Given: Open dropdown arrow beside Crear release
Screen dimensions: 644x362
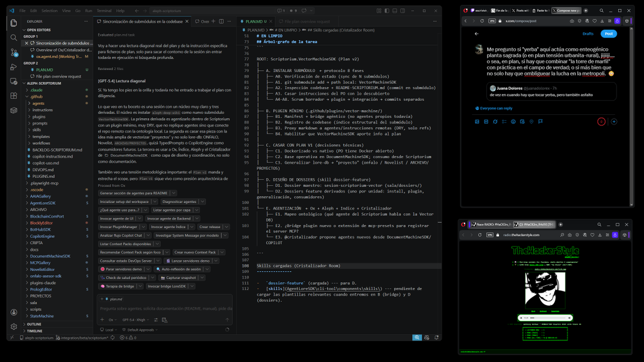Looking at the screenshot, I should coord(226,227).
